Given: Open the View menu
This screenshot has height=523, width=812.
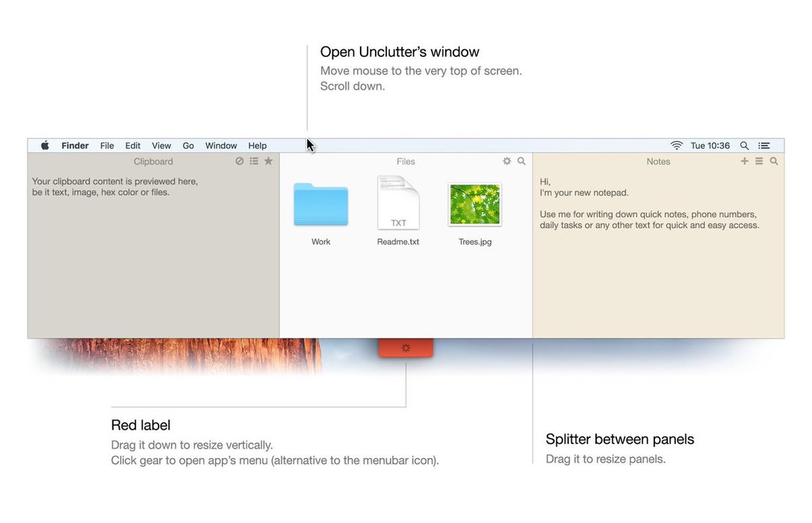Looking at the screenshot, I should coord(161,146).
